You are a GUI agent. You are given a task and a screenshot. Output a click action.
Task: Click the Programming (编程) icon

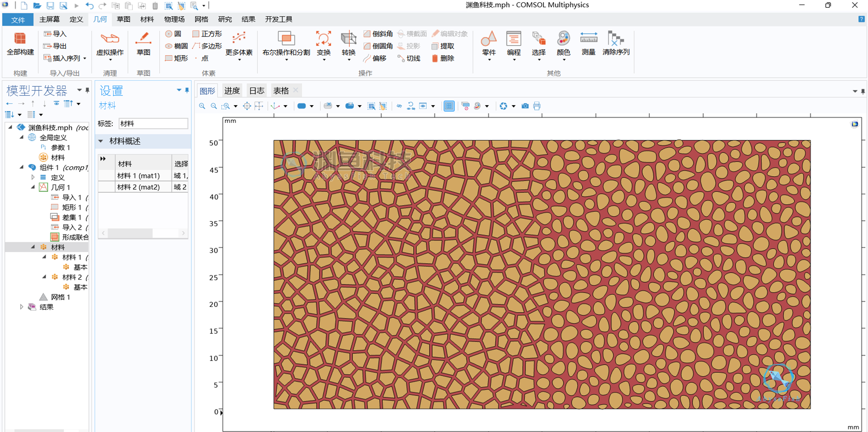coord(513,46)
